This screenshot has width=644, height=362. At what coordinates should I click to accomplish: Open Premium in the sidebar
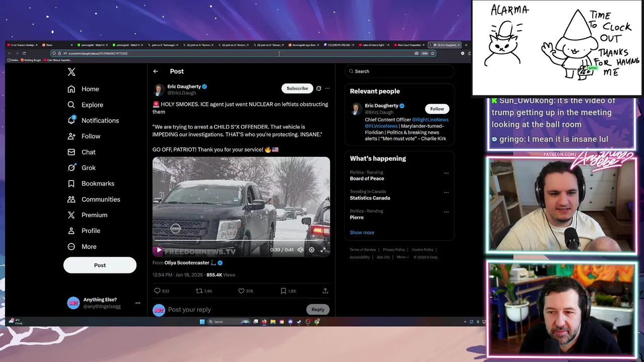click(x=88, y=215)
